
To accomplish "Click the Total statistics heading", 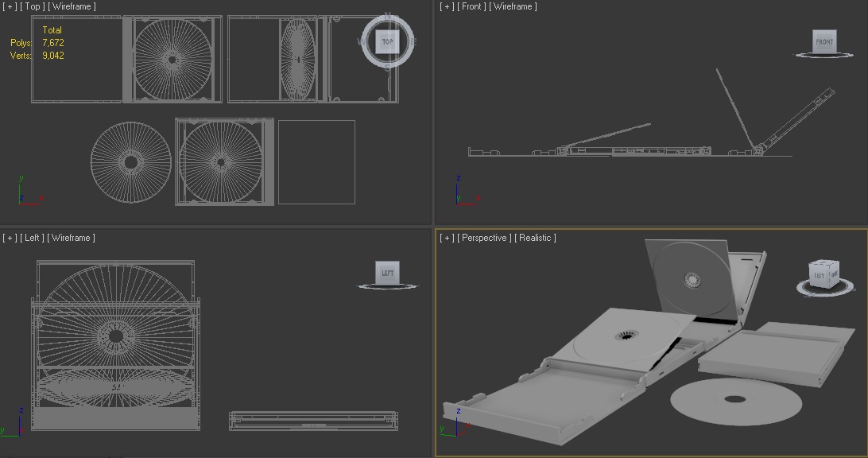I will click(x=52, y=30).
